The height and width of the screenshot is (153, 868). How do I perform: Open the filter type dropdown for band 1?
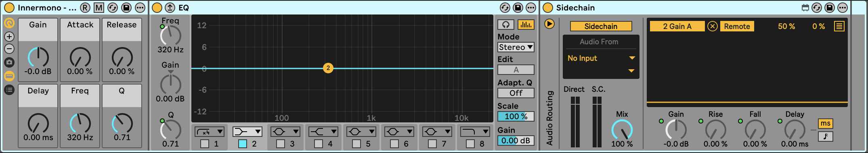tap(210, 132)
